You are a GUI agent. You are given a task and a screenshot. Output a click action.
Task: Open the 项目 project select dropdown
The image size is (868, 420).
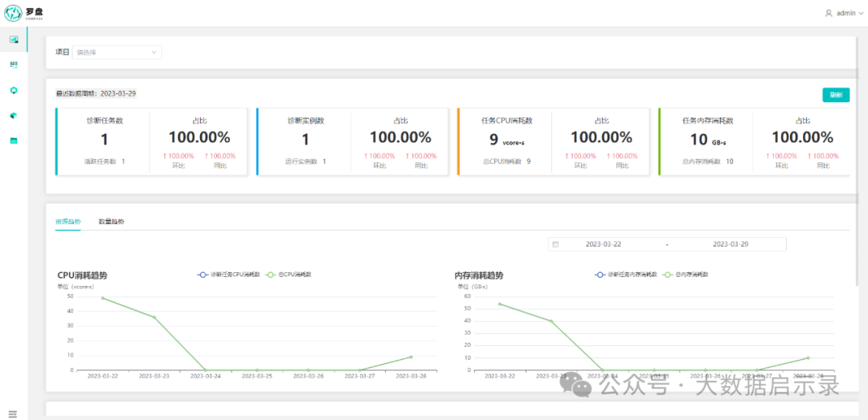(x=117, y=52)
